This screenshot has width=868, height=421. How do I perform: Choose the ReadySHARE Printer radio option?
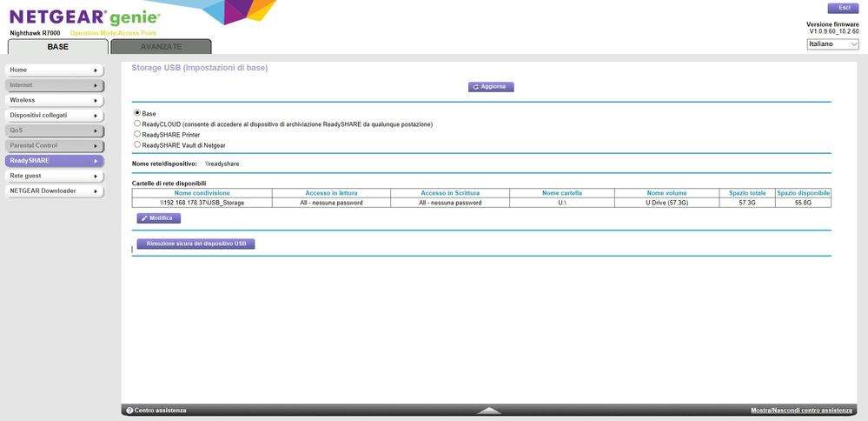click(x=137, y=134)
